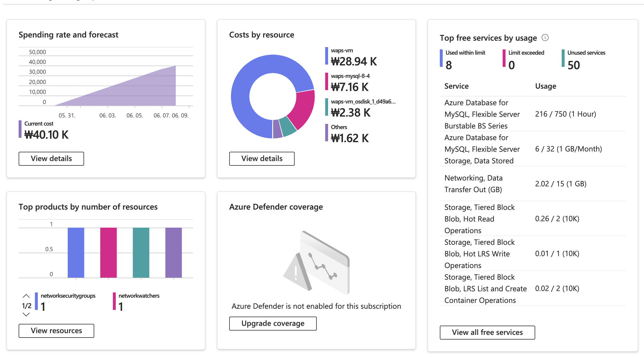This screenshot has width=644, height=357.
Task: Click the waps-vm cost value ₩28.94 K
Action: coord(354,61)
